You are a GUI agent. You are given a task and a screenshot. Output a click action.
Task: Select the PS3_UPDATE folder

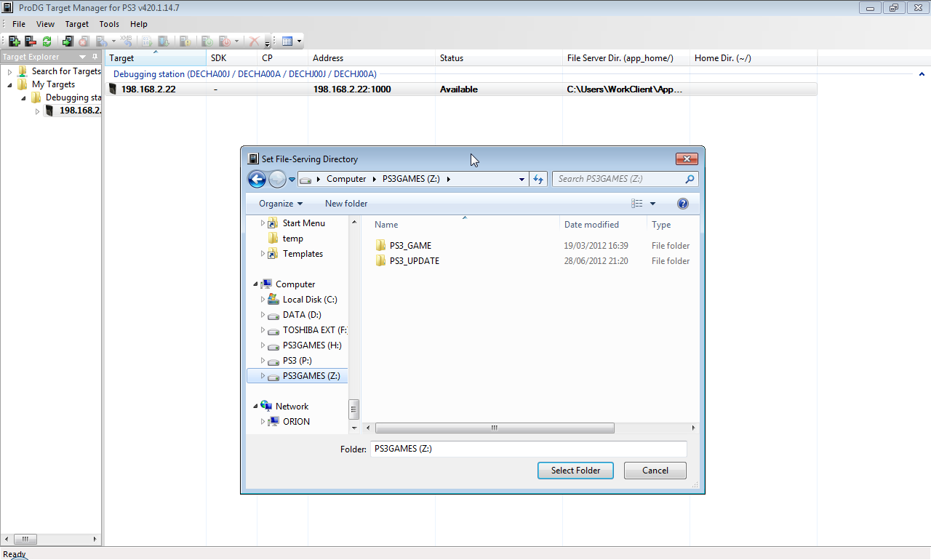[415, 261]
